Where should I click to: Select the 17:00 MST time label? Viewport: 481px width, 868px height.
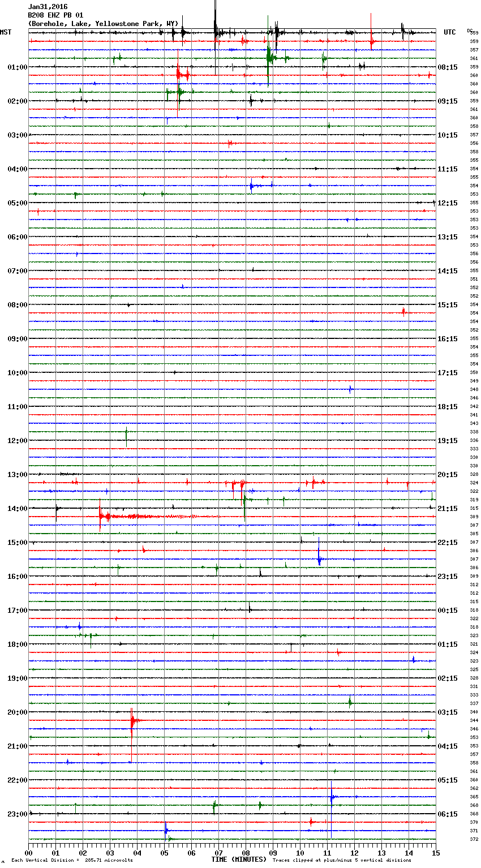(18, 611)
